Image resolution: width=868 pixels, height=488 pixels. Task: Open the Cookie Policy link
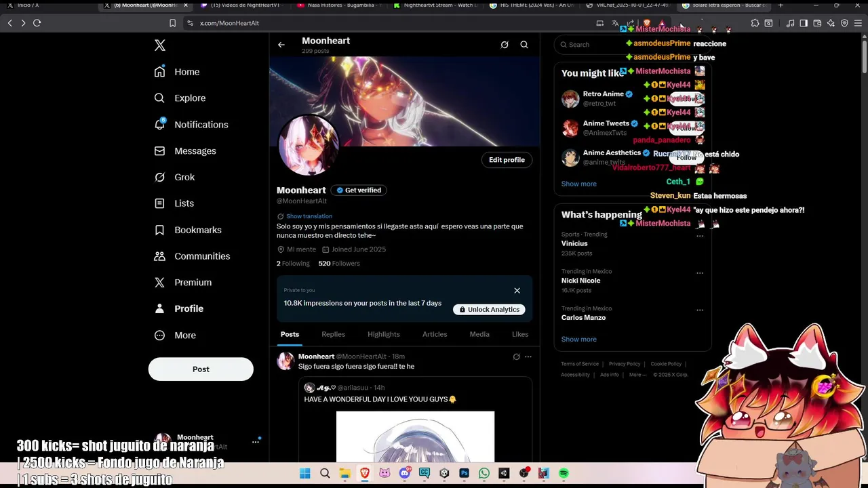point(666,364)
